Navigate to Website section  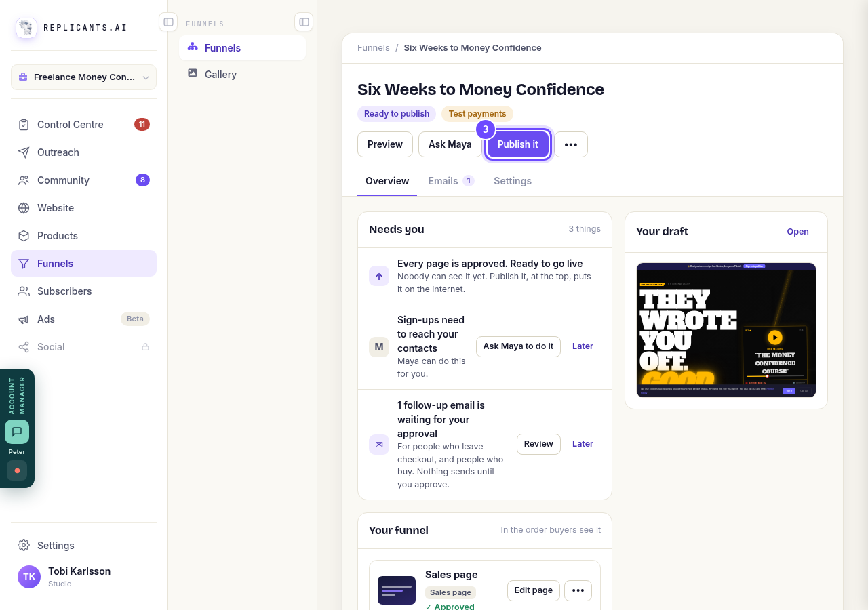pos(83,208)
